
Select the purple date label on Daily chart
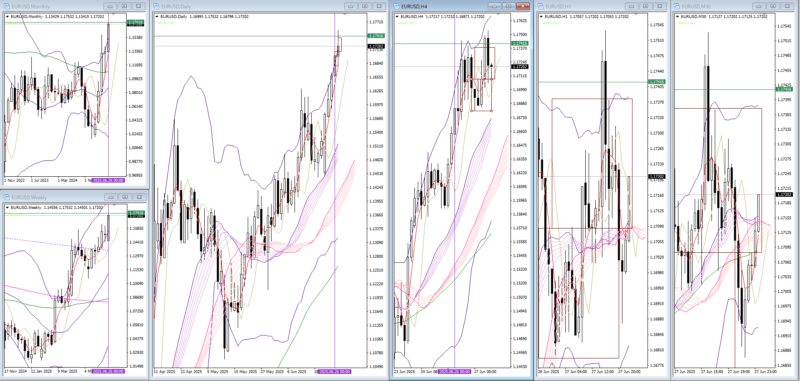pos(334,371)
